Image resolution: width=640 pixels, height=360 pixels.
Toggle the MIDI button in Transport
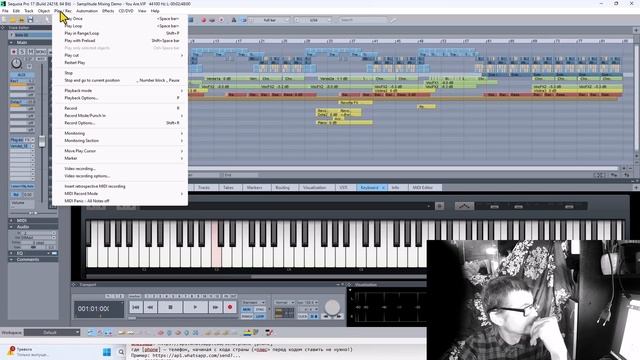[247, 309]
